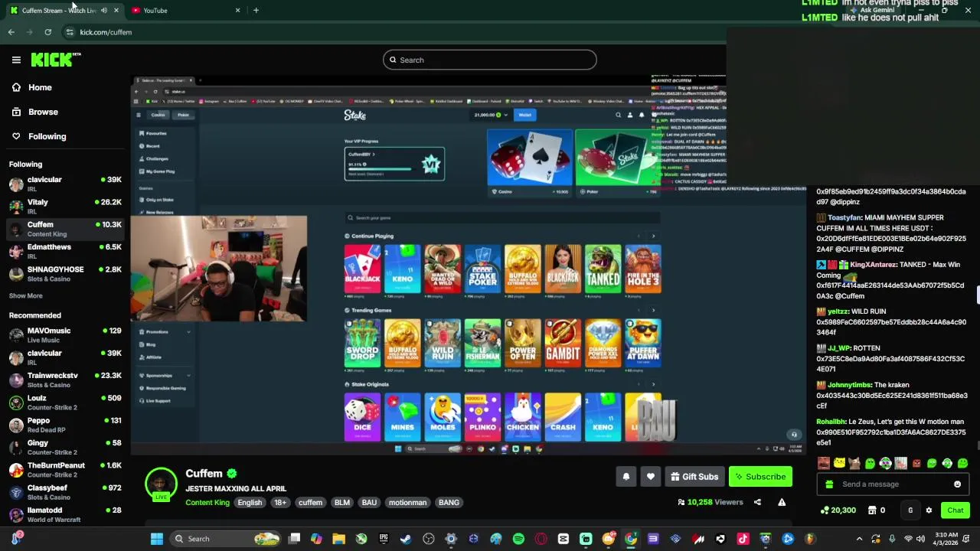
Task: Click the browser address bar
Action: 383,32
